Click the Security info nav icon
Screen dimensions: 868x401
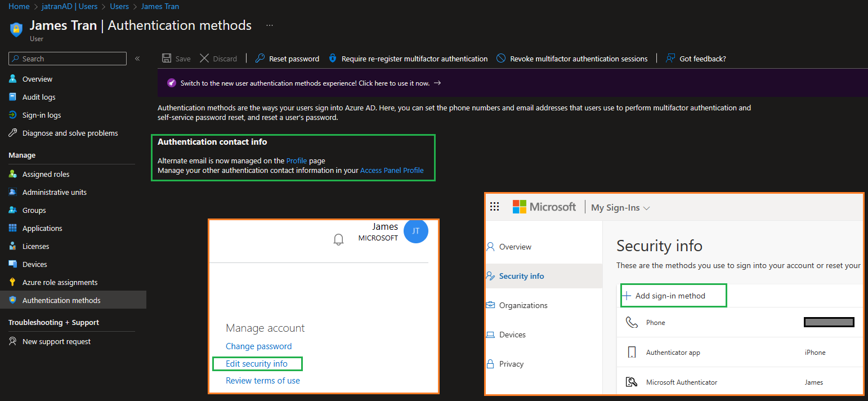[x=490, y=276]
